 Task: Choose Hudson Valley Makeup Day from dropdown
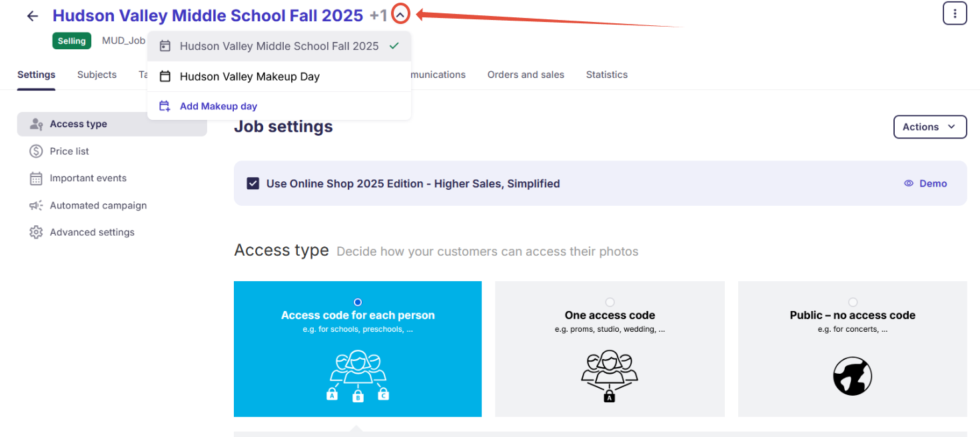click(250, 77)
